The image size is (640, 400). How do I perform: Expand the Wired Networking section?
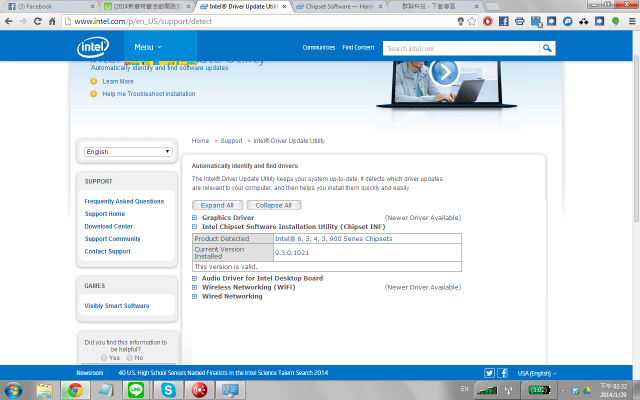(194, 296)
